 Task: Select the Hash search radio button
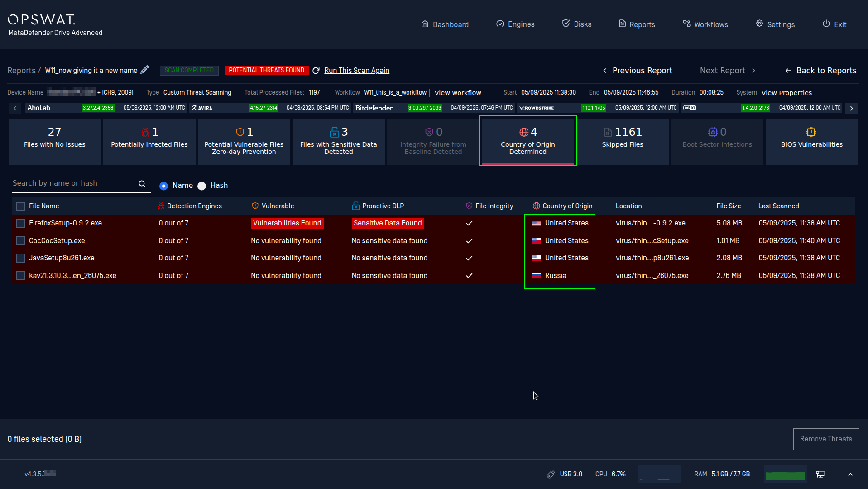[x=202, y=186]
